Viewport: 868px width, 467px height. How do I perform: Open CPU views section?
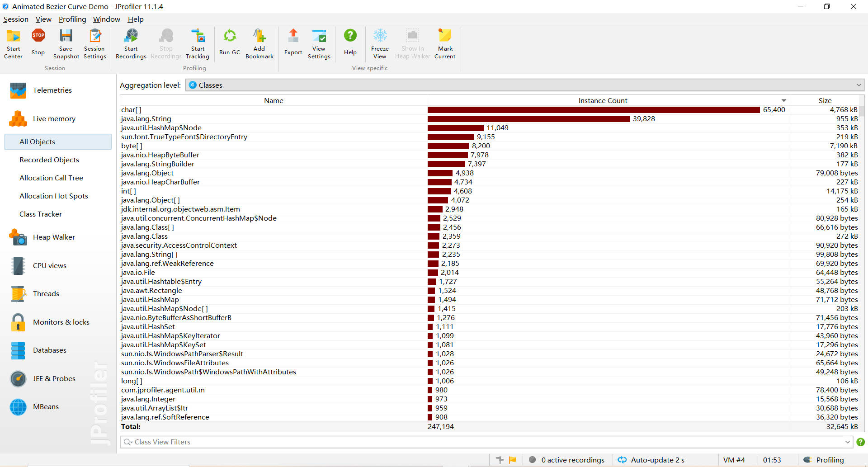click(x=49, y=266)
